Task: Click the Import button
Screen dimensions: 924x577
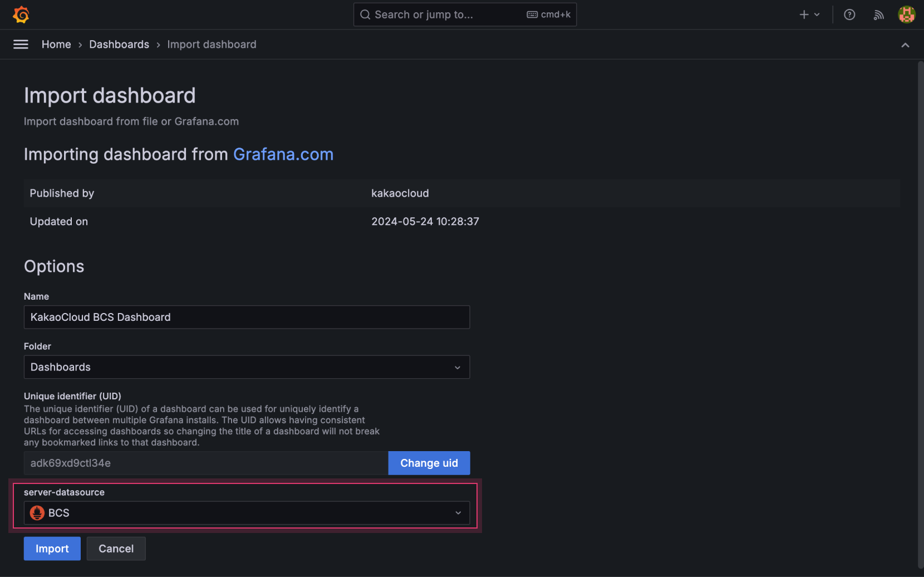Action: pyautogui.click(x=52, y=549)
